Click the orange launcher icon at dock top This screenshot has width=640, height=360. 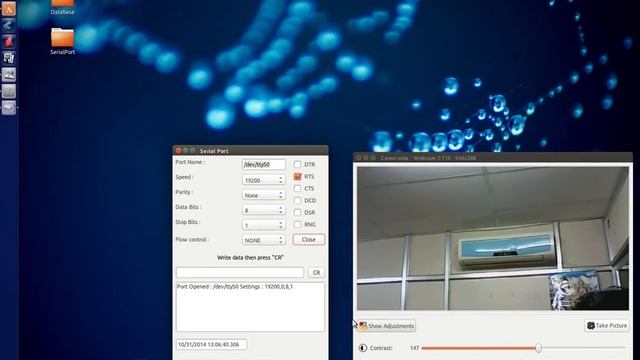point(9,9)
